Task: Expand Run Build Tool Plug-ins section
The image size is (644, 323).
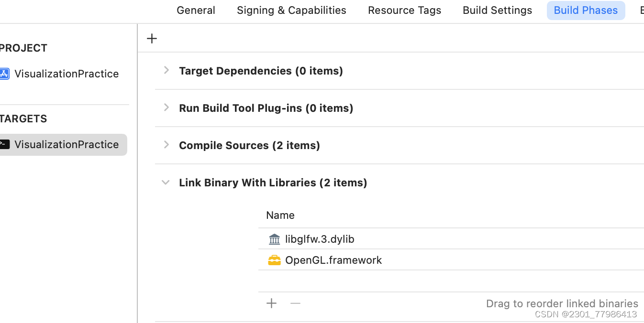Action: click(166, 108)
